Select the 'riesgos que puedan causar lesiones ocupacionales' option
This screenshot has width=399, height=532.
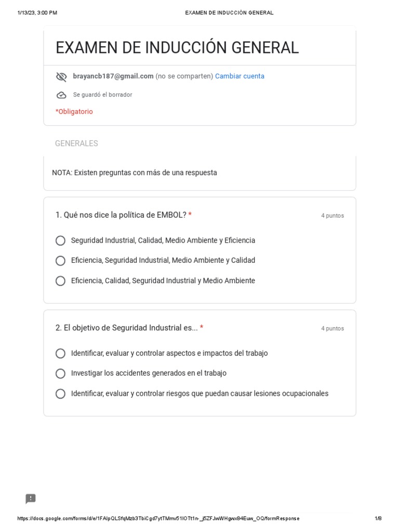(x=61, y=394)
